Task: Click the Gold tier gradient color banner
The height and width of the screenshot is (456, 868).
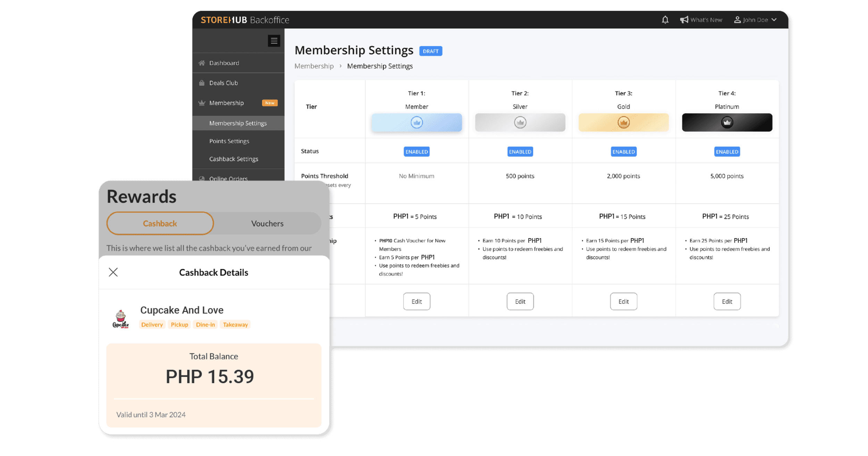Action: [x=623, y=122]
